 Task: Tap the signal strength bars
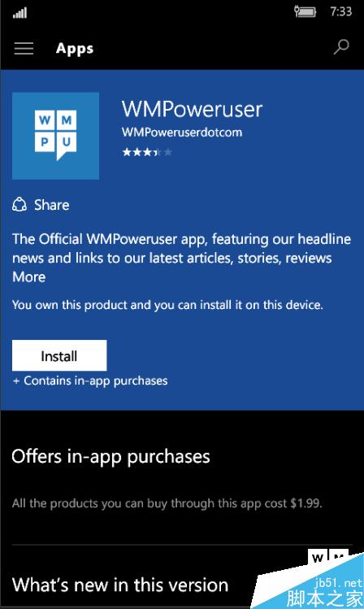point(19,13)
